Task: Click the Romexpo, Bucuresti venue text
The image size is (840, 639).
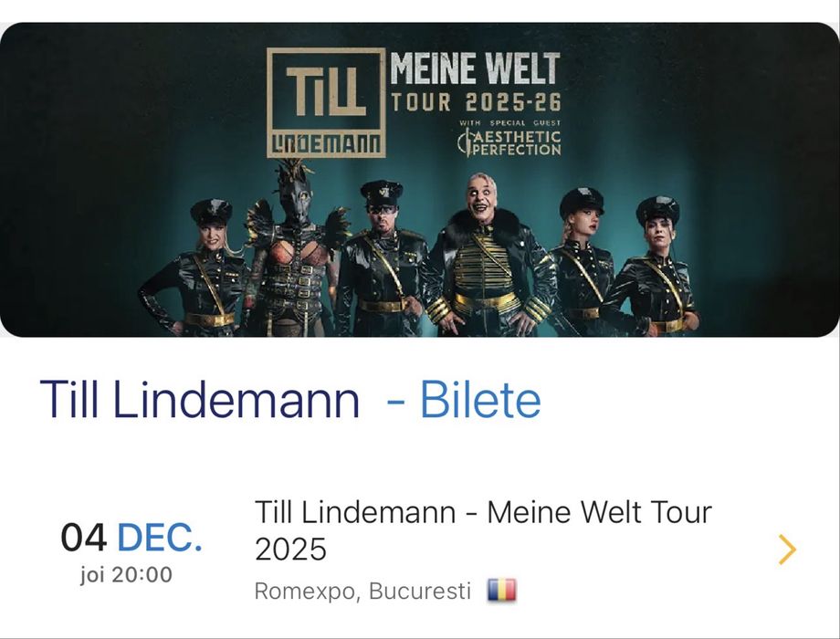Action: [x=362, y=592]
